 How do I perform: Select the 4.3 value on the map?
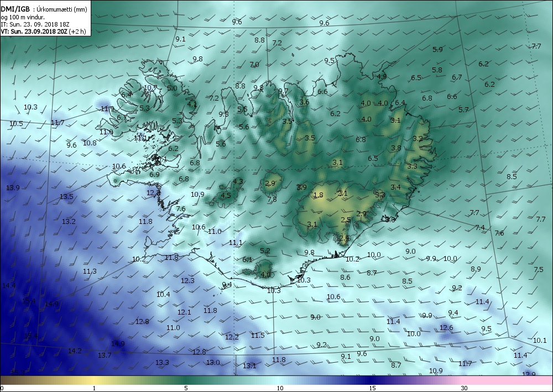238,181
